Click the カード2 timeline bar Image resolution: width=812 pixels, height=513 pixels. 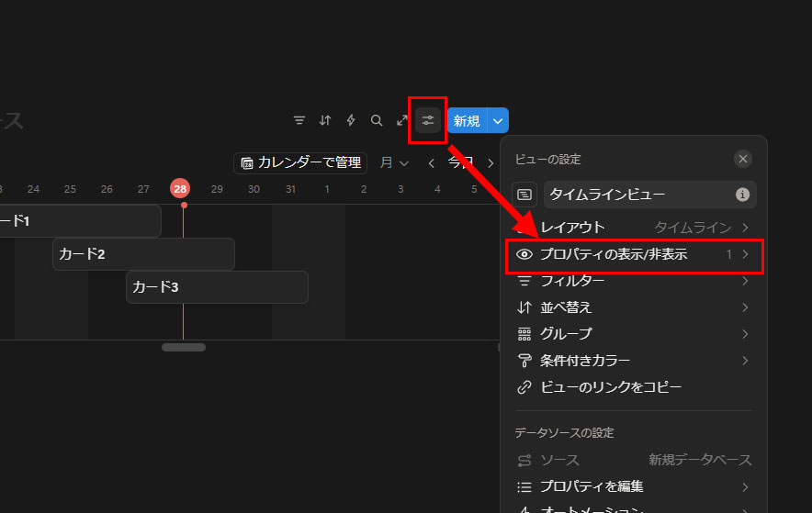(143, 254)
